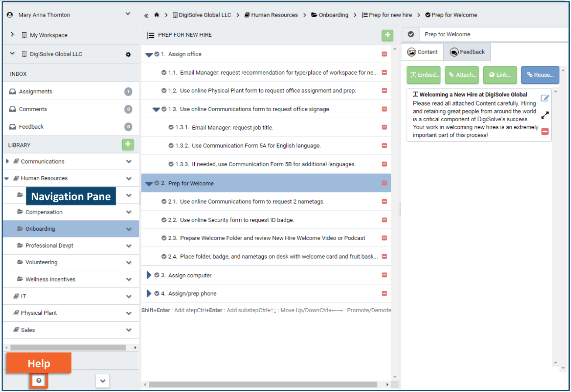
Task: Open the Onboarding folder dropdown menu
Action: click(x=129, y=229)
